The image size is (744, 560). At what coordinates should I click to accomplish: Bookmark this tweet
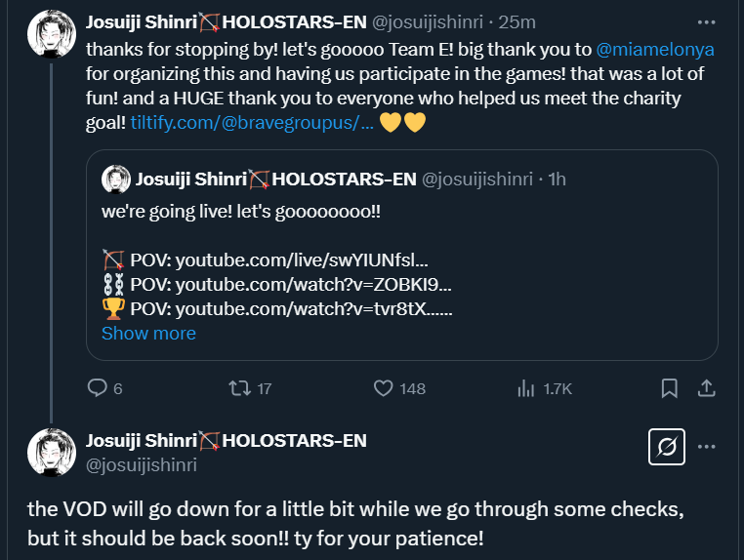point(670,388)
